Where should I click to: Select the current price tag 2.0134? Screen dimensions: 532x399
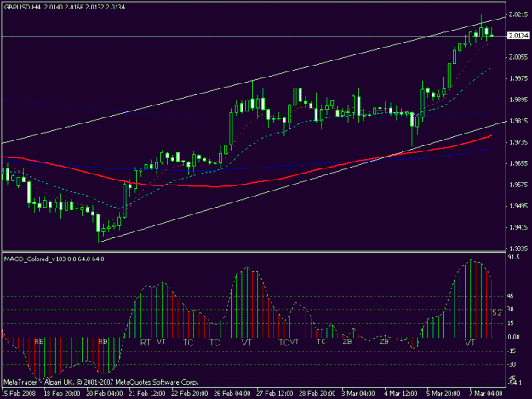pos(518,36)
